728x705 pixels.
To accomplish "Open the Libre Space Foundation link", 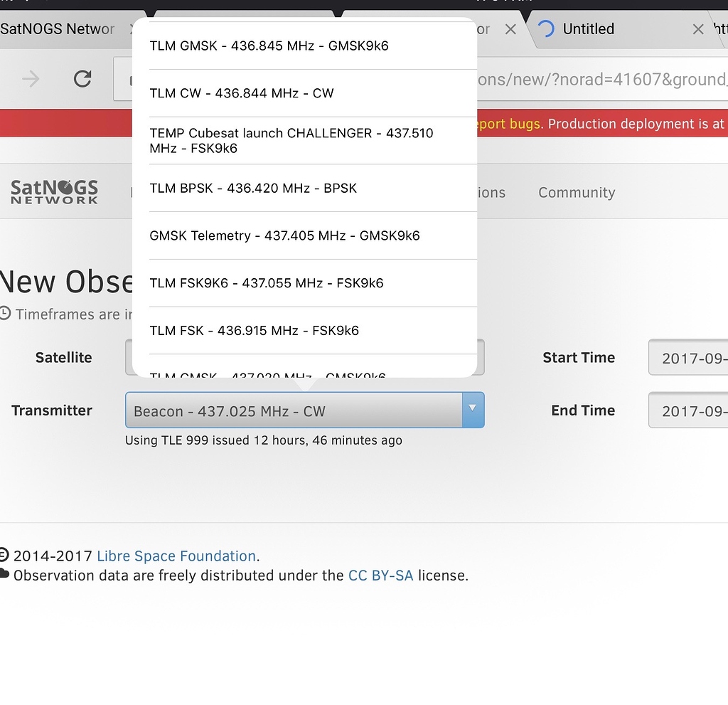I will (176, 556).
